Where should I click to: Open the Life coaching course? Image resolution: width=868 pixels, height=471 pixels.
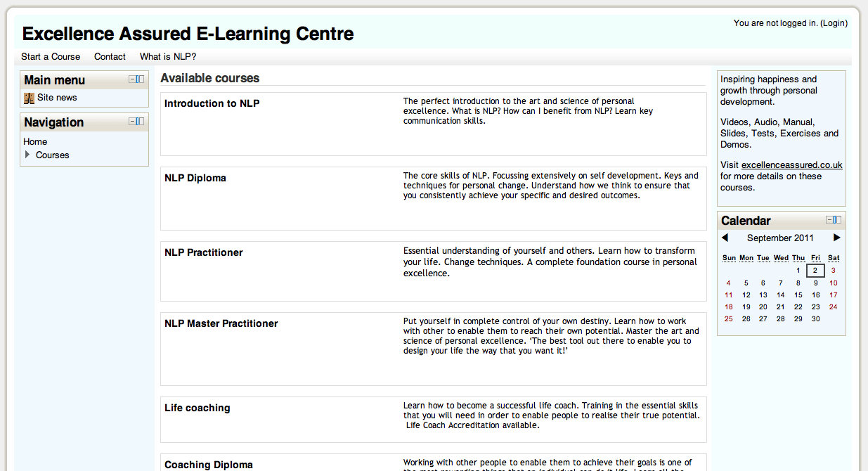[x=197, y=408]
